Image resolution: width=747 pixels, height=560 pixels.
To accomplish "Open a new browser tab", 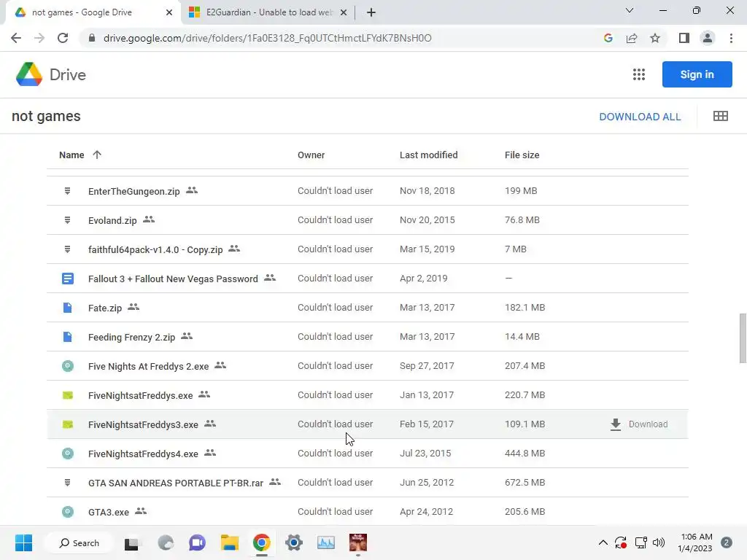I will tap(371, 12).
